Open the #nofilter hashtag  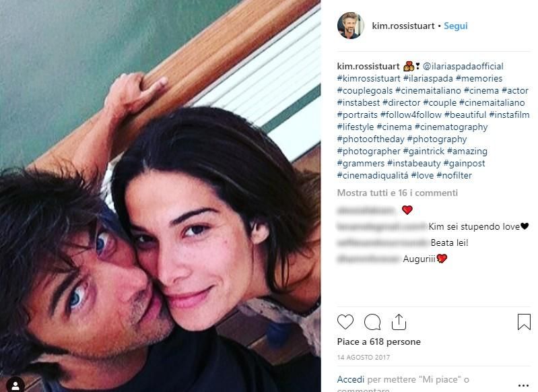[x=454, y=175]
